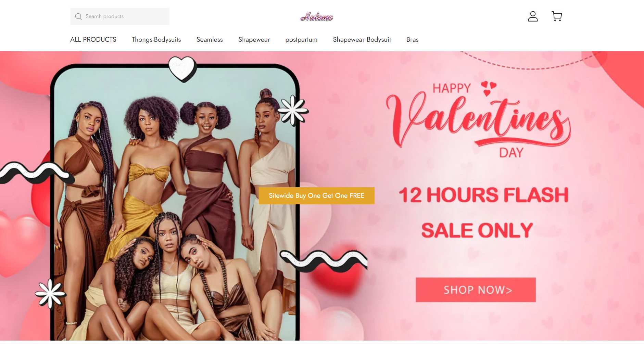Go to the Seamless category
Screen dimensions: 644x344
[210, 40]
